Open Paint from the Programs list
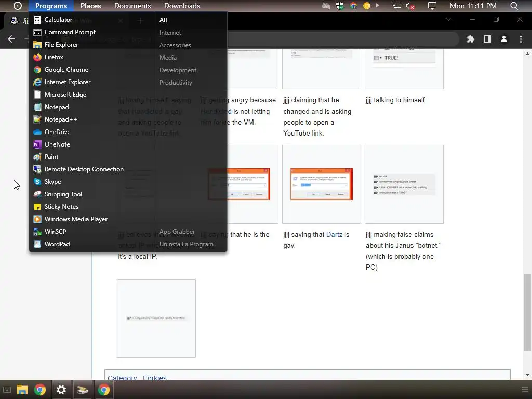This screenshot has height=399, width=532. (x=51, y=157)
